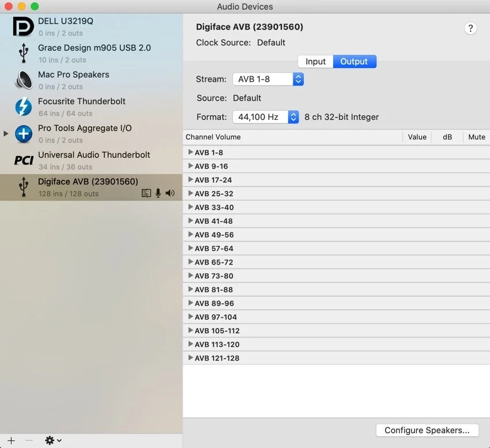Select Universal Audio Thunderbolt device
The width and height of the screenshot is (490, 448).
point(91,160)
